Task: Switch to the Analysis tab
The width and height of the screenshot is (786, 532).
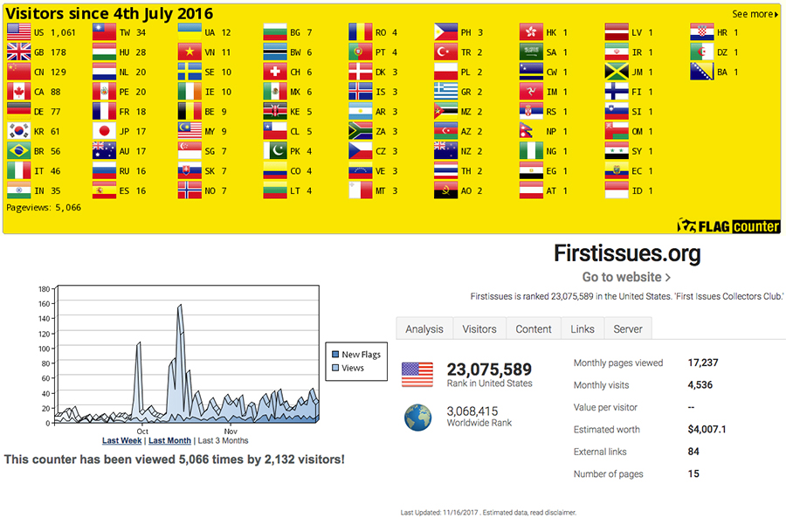Action: [424, 329]
